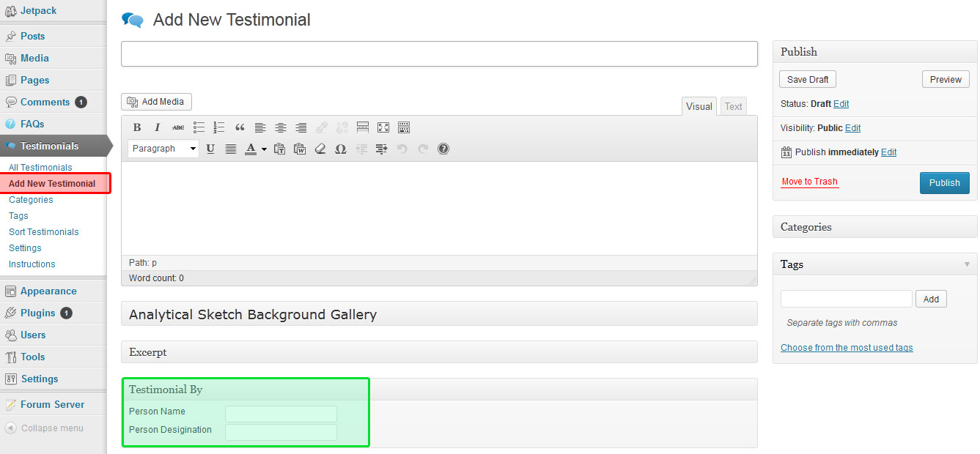The image size is (980, 454).
Task: Open text color dropdown arrow
Action: [x=264, y=149]
